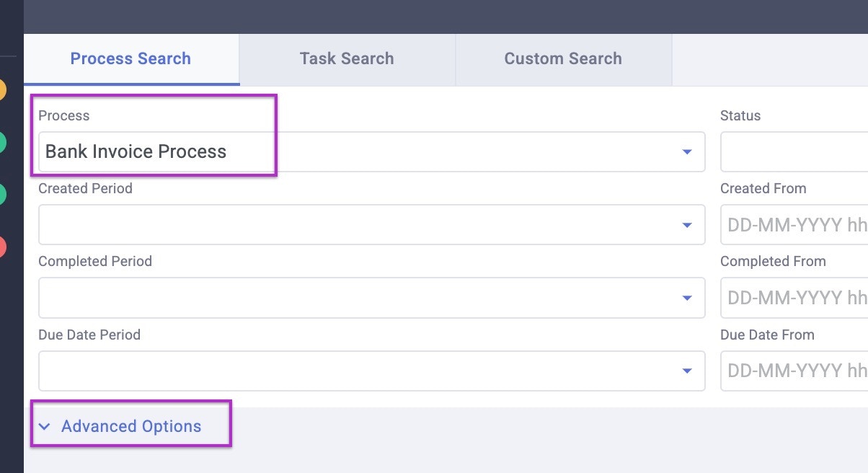Open the Status dropdown field

pos(793,152)
